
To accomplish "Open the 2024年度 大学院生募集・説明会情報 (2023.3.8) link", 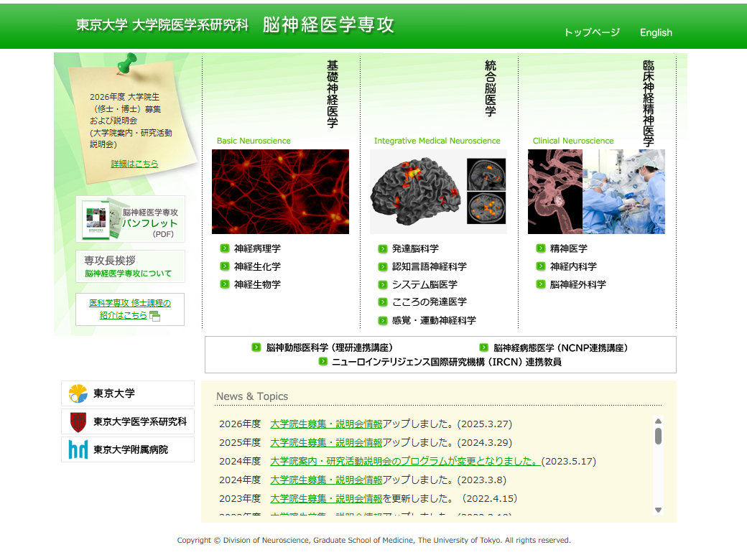I will pyautogui.click(x=326, y=480).
